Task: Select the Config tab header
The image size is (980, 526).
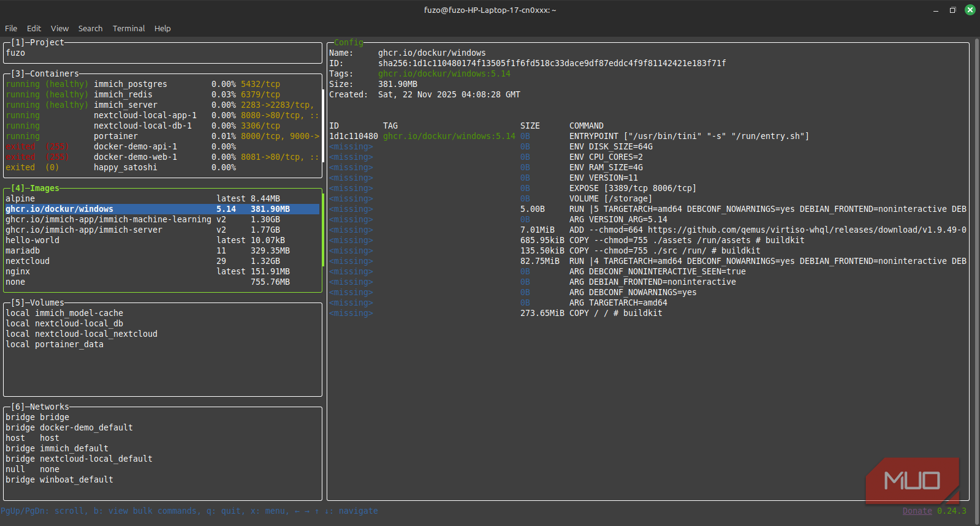Action: coord(349,42)
